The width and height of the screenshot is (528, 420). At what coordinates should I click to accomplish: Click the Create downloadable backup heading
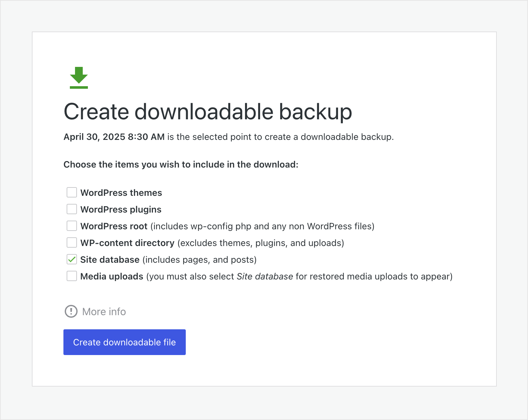pyautogui.click(x=208, y=112)
